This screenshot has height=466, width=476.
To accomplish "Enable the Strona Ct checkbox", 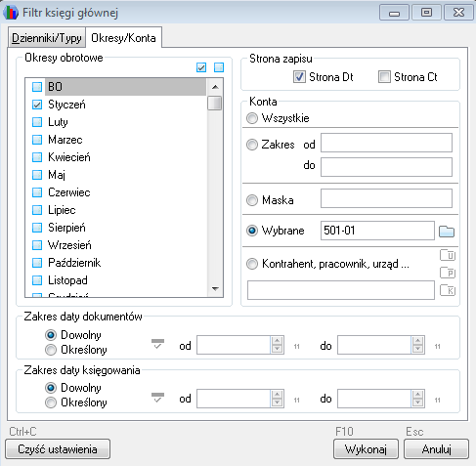I will (384, 77).
